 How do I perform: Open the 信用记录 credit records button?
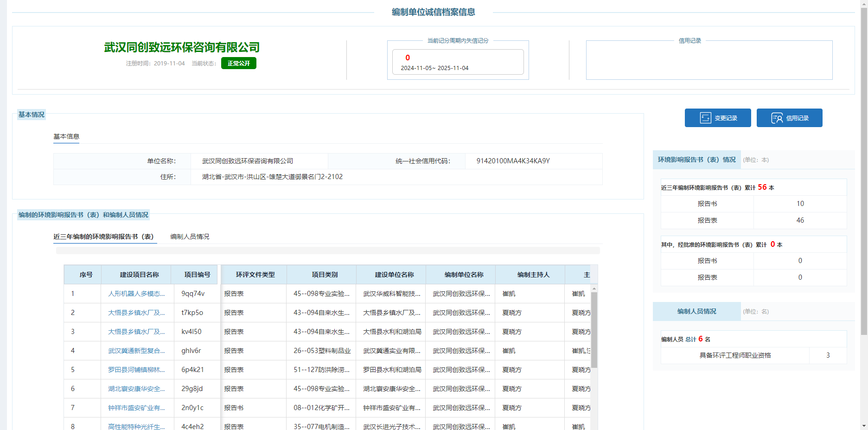pos(789,118)
